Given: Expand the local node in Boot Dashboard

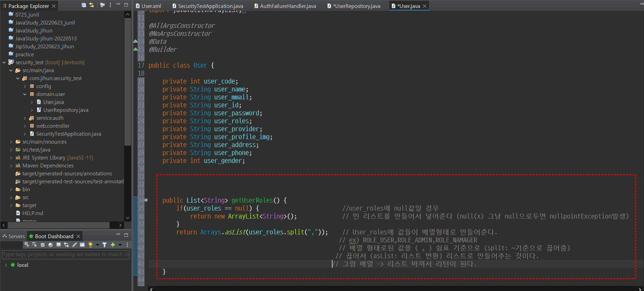Looking at the screenshot, I should point(6,265).
